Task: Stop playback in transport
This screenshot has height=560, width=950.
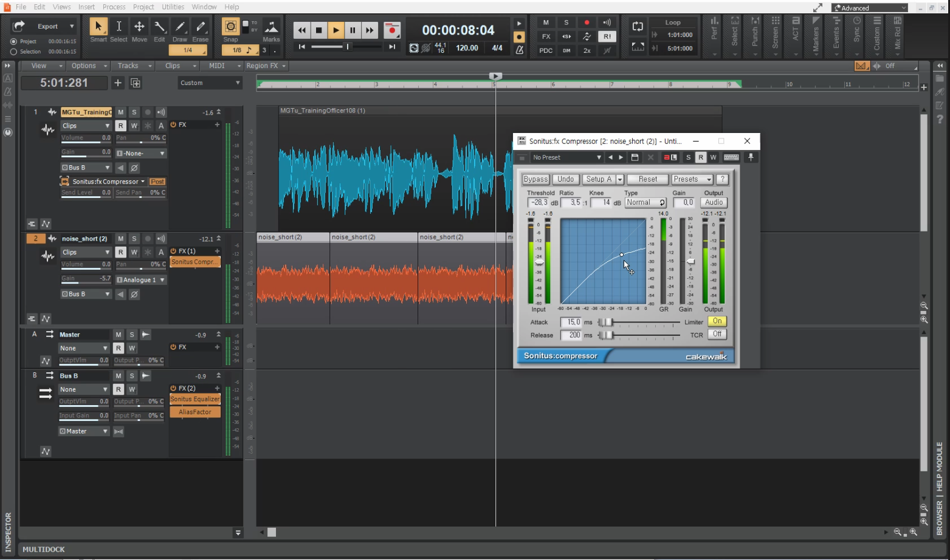Action: tap(318, 30)
